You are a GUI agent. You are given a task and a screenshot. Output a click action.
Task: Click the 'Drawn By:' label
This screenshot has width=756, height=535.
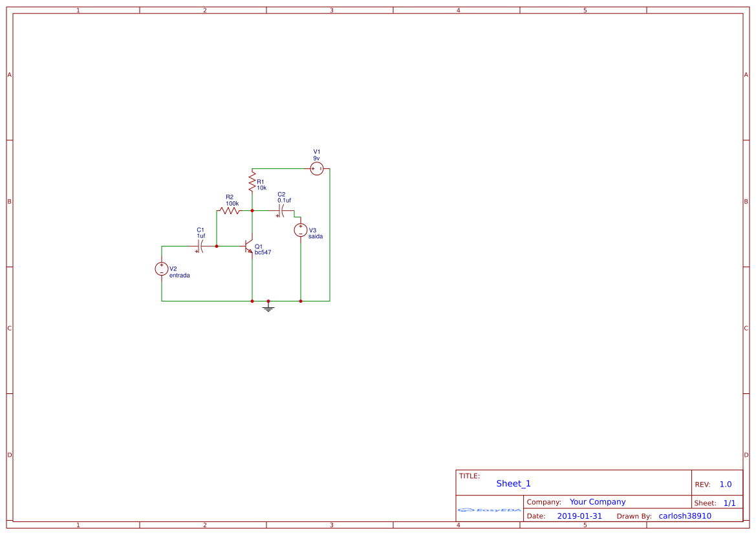pyautogui.click(x=634, y=516)
